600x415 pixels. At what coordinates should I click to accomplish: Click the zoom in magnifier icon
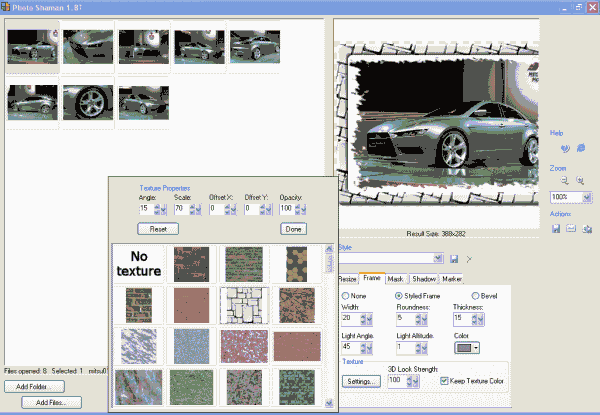pos(580,181)
